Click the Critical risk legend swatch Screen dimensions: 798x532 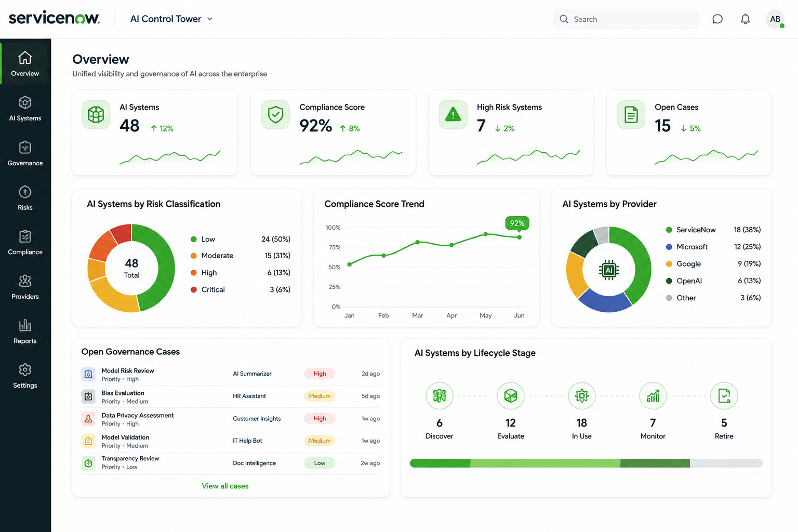coord(194,289)
